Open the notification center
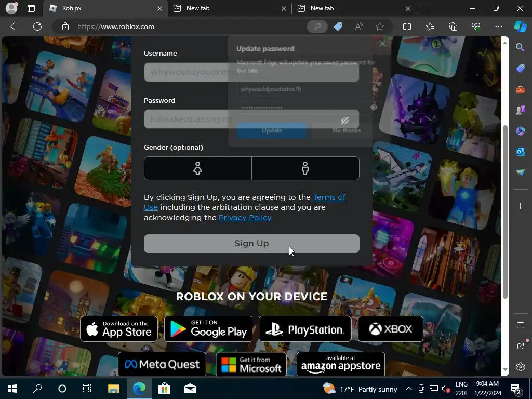 point(516,389)
